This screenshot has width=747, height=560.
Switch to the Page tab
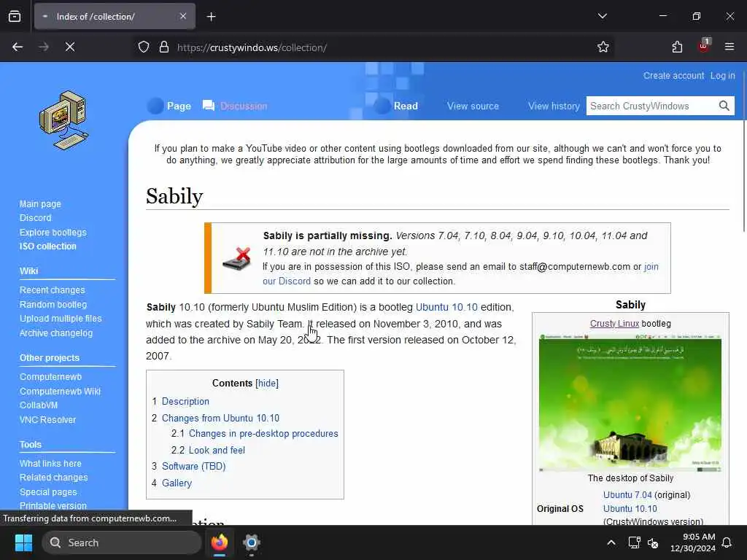[179, 106]
